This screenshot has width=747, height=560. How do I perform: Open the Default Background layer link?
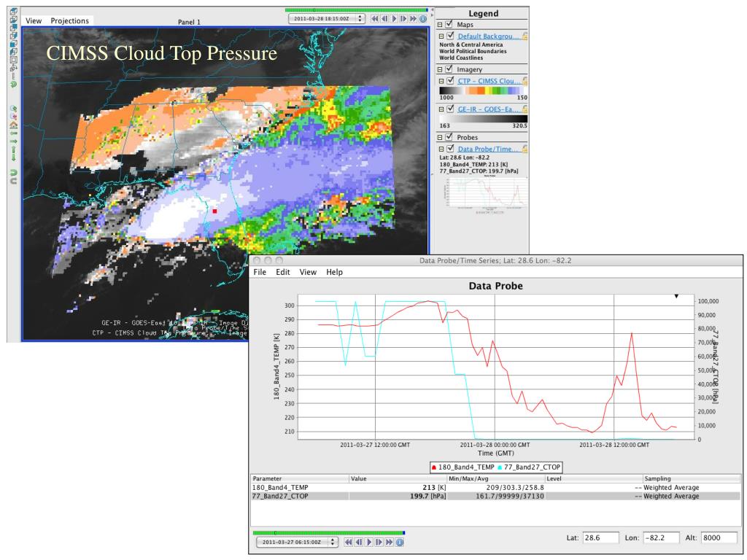(x=488, y=36)
